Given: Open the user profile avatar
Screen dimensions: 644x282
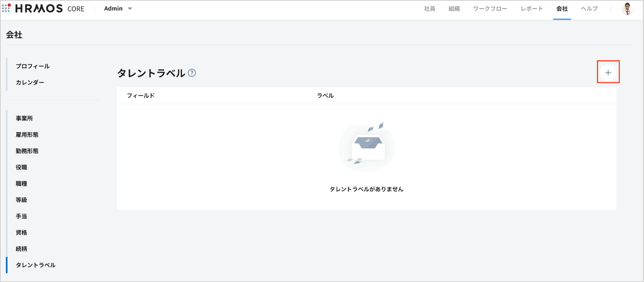Looking at the screenshot, I should pyautogui.click(x=627, y=9).
